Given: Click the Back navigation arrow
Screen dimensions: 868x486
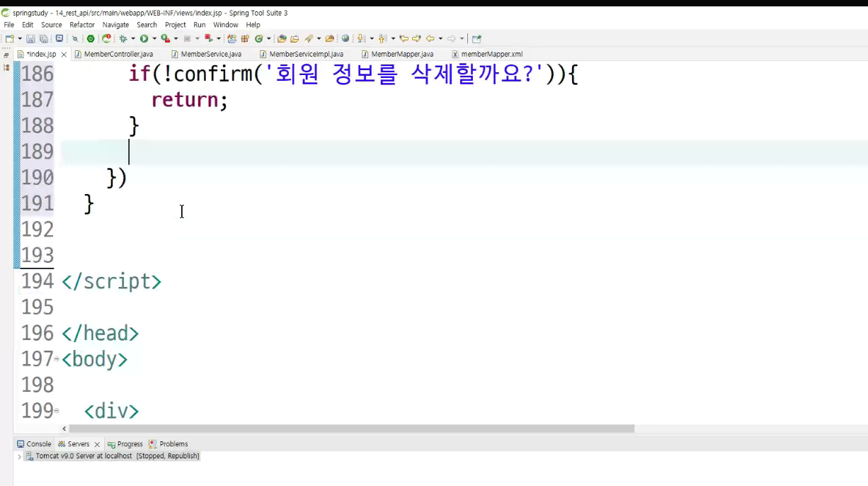Looking at the screenshot, I should pyautogui.click(x=430, y=39).
